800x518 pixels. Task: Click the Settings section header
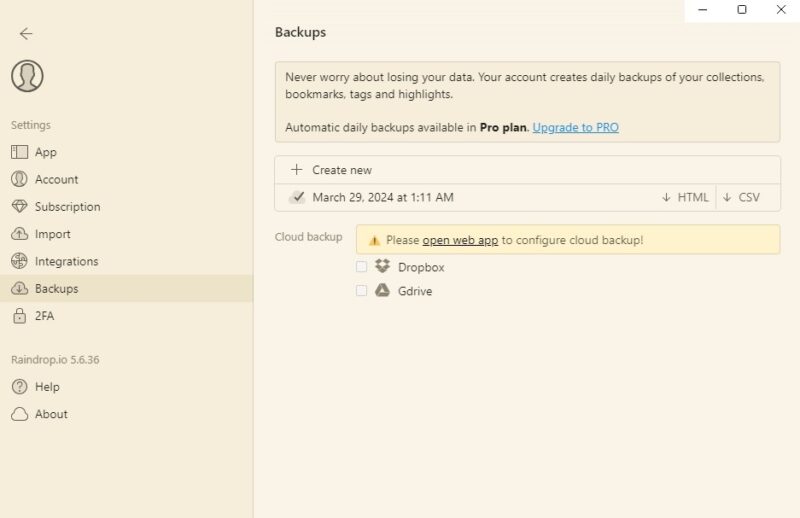click(x=31, y=125)
